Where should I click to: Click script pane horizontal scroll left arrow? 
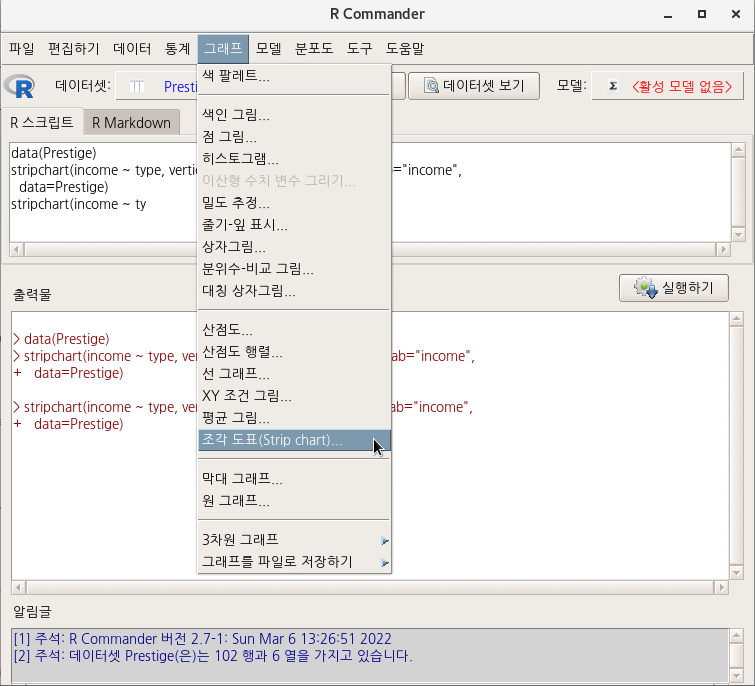coord(17,249)
